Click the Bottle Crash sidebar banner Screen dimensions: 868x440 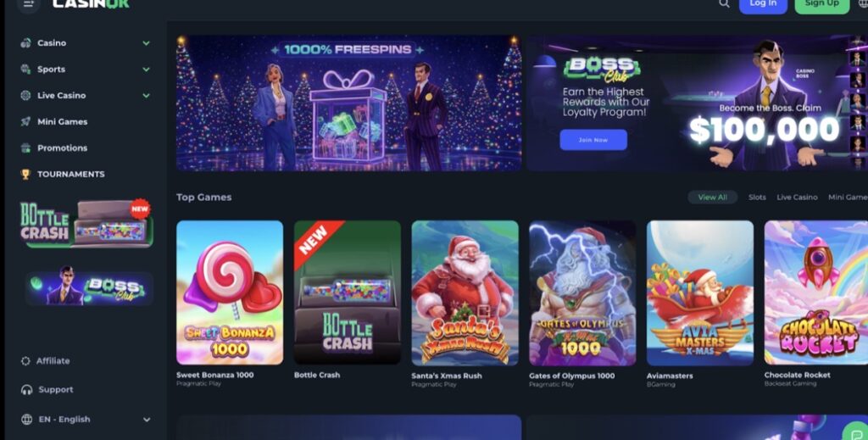(x=86, y=224)
